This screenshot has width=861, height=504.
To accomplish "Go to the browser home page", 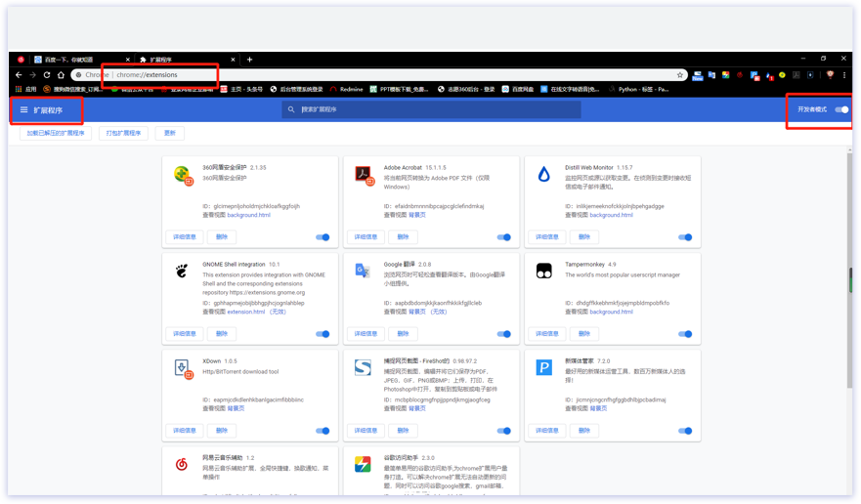I will [61, 74].
